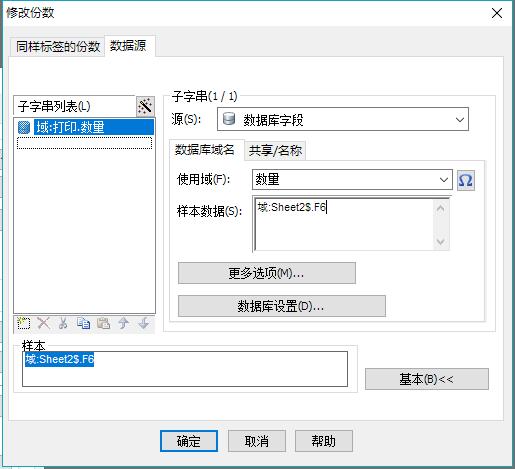Open the substring wizard wand icon
The image size is (515, 469).
[x=145, y=106]
